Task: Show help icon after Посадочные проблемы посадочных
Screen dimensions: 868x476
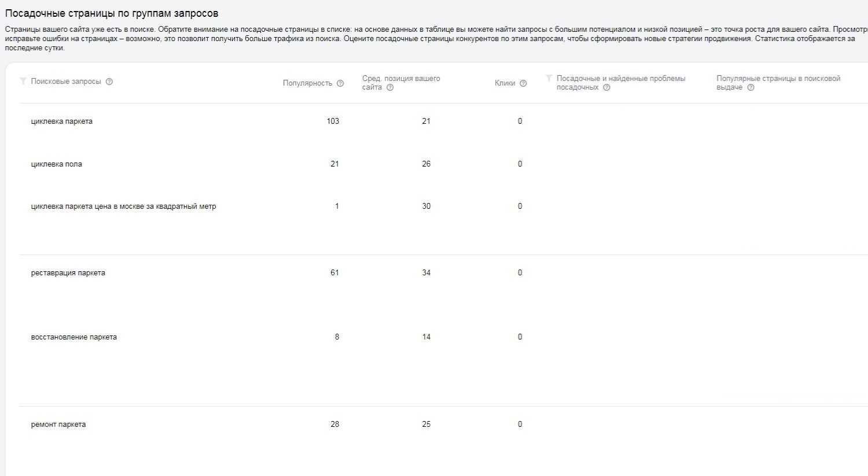Action: point(606,87)
